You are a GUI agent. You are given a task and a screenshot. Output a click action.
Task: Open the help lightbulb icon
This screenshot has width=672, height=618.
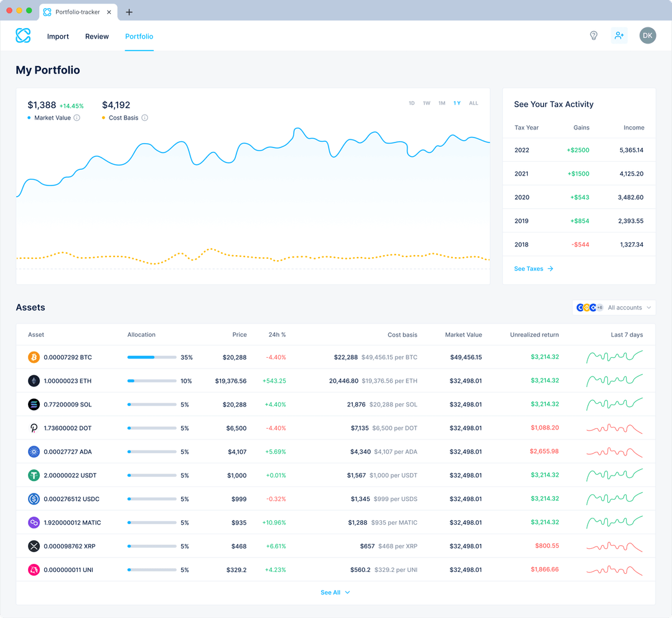(594, 35)
